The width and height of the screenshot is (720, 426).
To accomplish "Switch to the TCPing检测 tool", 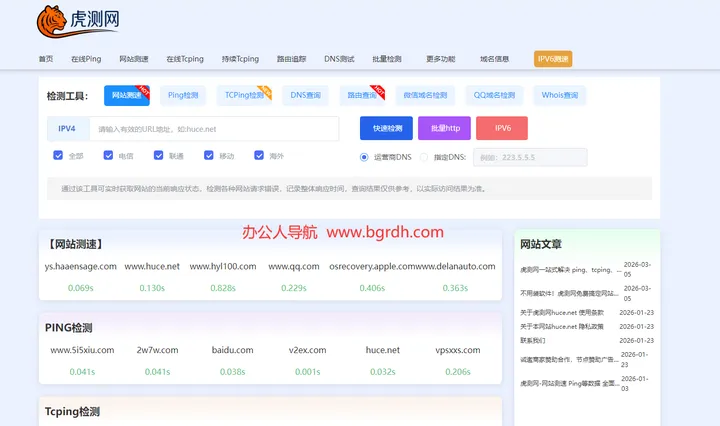I will [244, 95].
